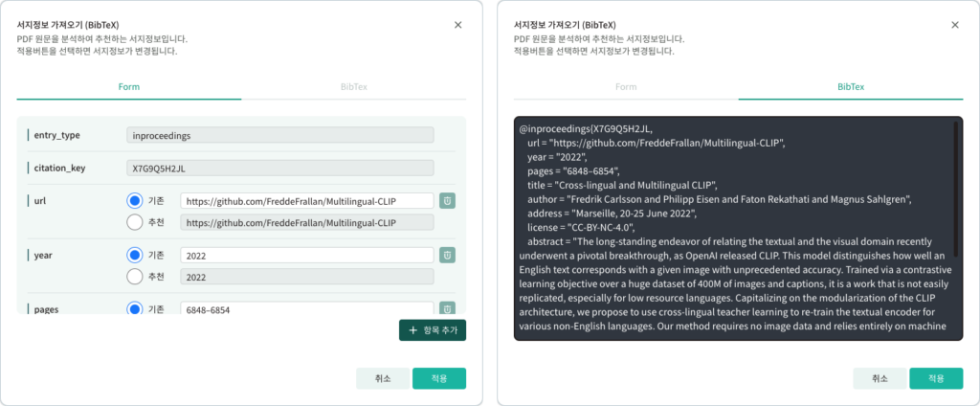
Task: Select the 기존 radio option for pages
Action: (135, 308)
